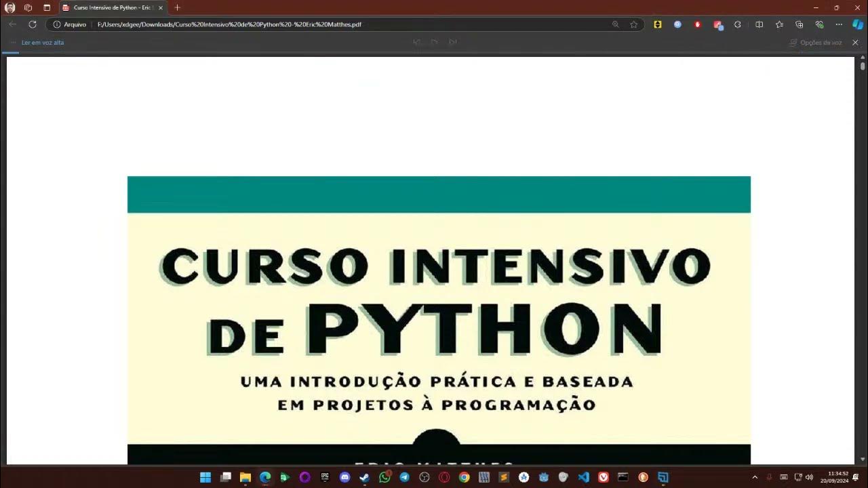This screenshot has width=868, height=488.
Task: Switch to Microsoft Edge on taskbar
Action: point(265,477)
